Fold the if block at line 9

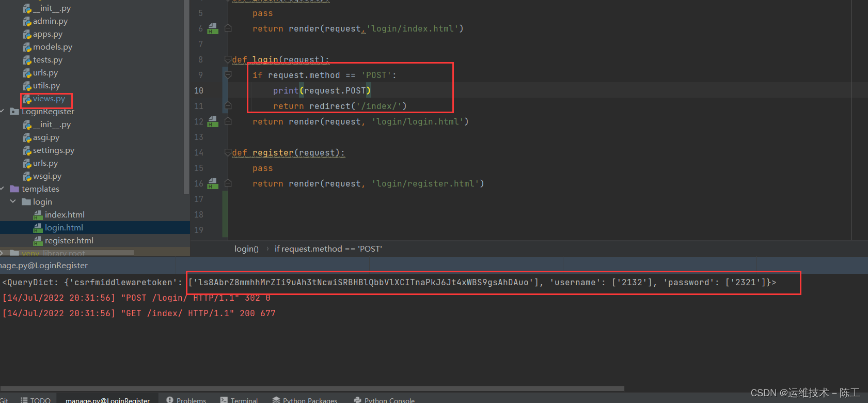click(x=228, y=75)
